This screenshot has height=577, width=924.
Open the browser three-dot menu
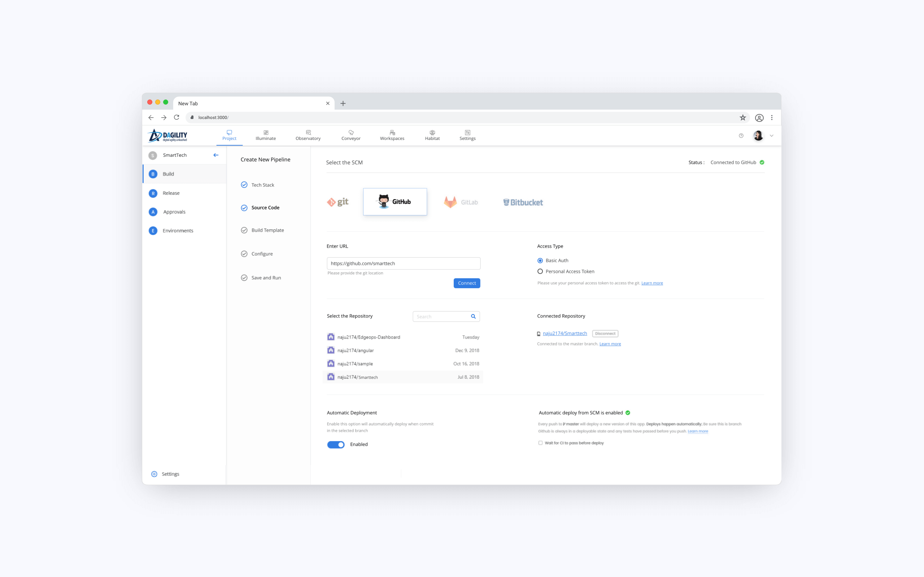tap(772, 118)
